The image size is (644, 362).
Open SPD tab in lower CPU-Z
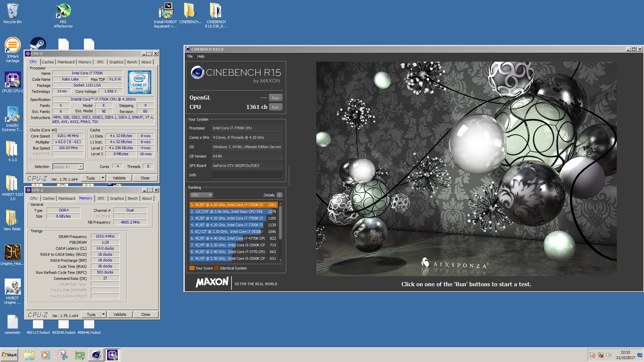(101, 198)
